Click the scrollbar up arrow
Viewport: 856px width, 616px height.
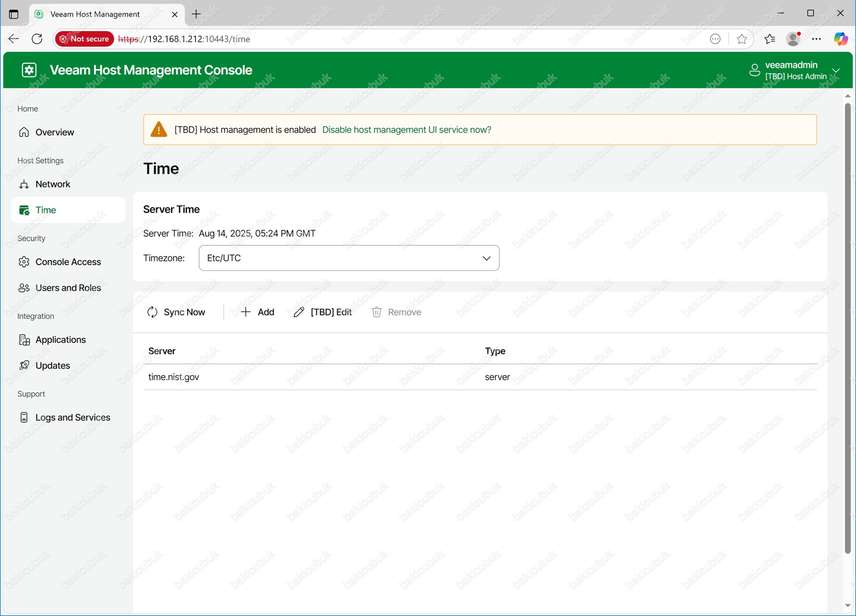point(847,96)
